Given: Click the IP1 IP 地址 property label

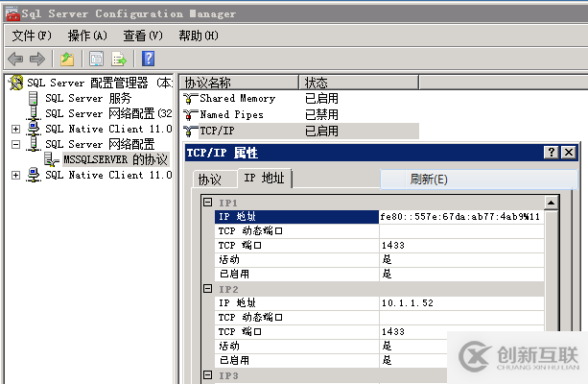Looking at the screenshot, I should pos(296,217).
